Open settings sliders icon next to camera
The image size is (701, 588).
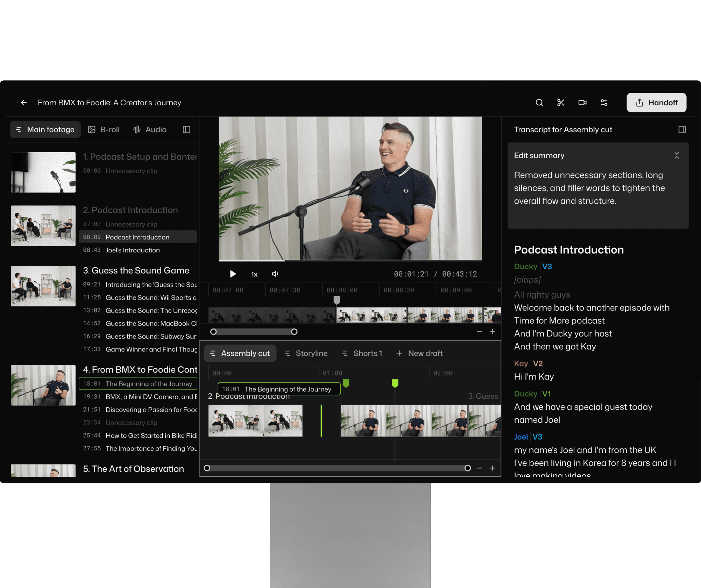pyautogui.click(x=604, y=103)
